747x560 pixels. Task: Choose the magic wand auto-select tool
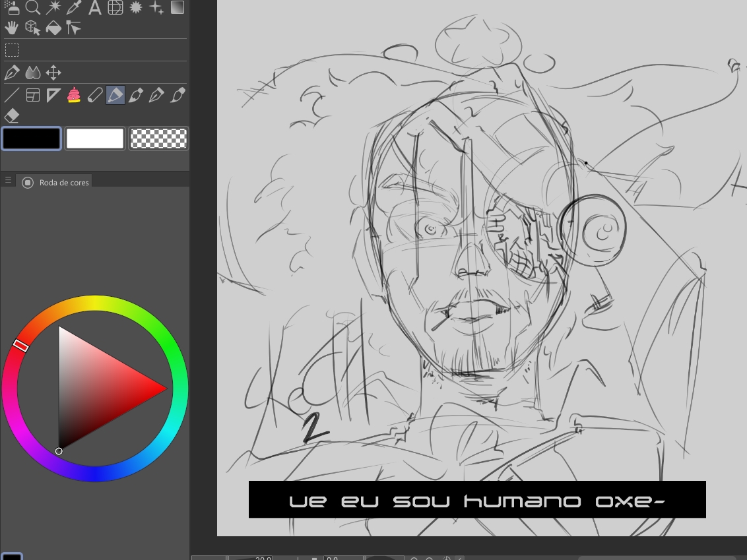coord(53,7)
